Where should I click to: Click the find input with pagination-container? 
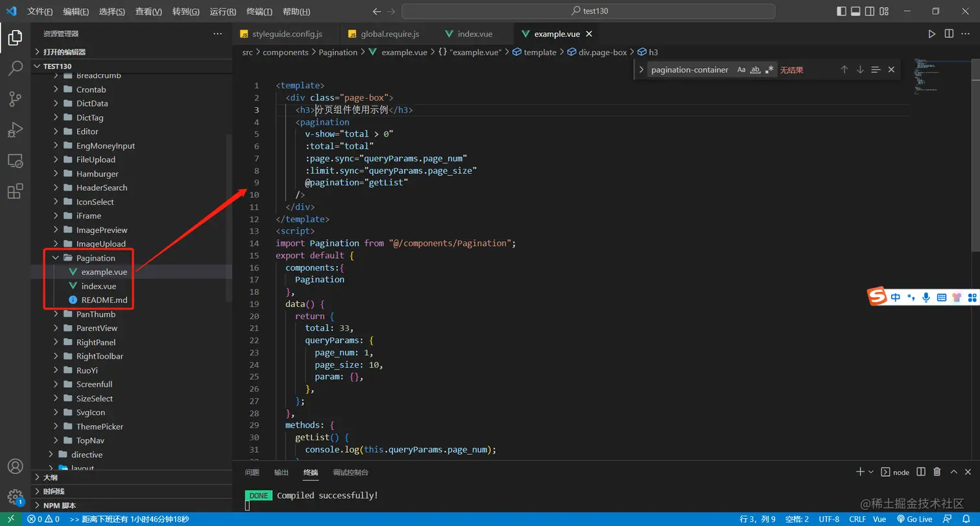point(690,69)
